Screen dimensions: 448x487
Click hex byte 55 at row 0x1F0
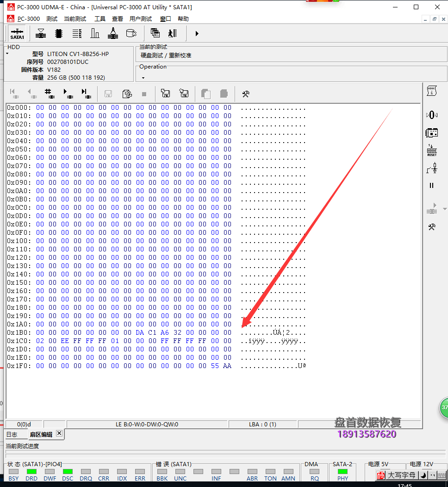pos(215,366)
